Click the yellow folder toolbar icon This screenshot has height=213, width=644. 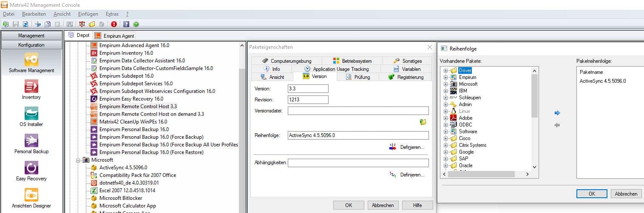(92, 24)
